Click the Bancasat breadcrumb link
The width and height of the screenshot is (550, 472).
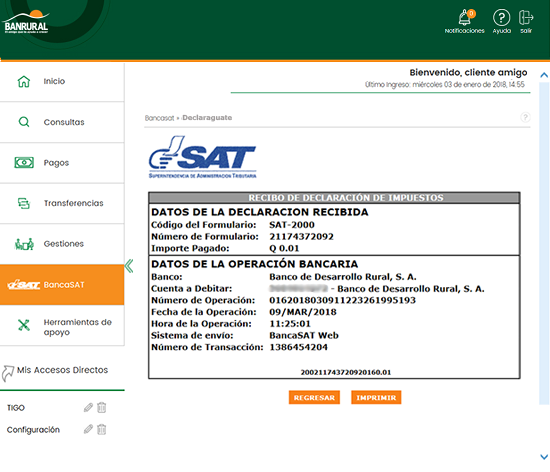point(160,118)
